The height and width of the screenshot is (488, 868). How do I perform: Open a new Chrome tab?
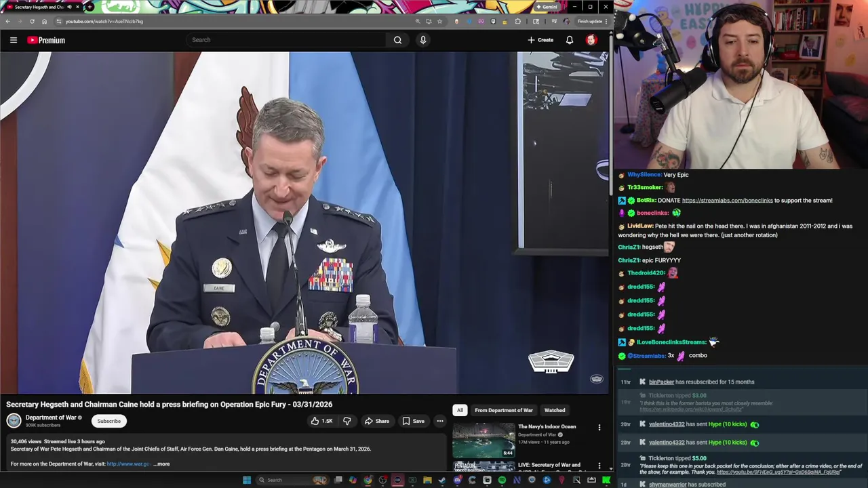(90, 7)
